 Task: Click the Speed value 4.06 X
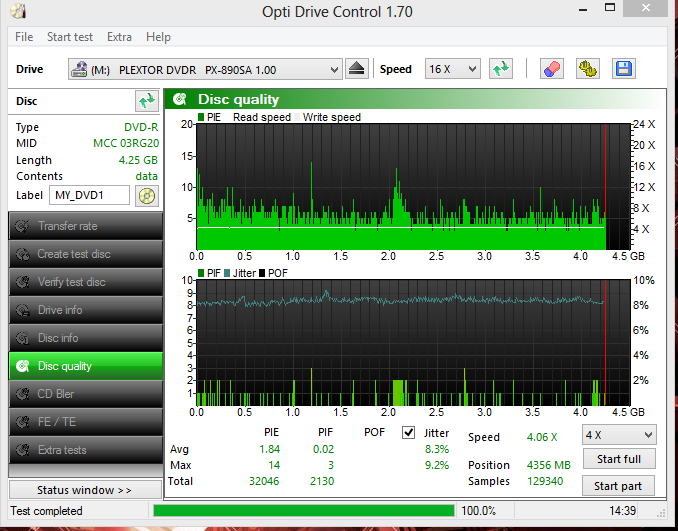tap(542, 437)
